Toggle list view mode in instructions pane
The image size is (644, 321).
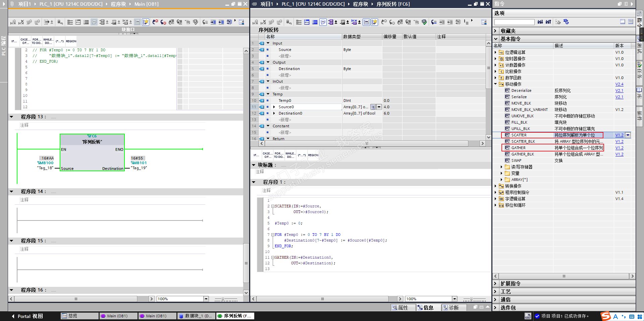[631, 22]
